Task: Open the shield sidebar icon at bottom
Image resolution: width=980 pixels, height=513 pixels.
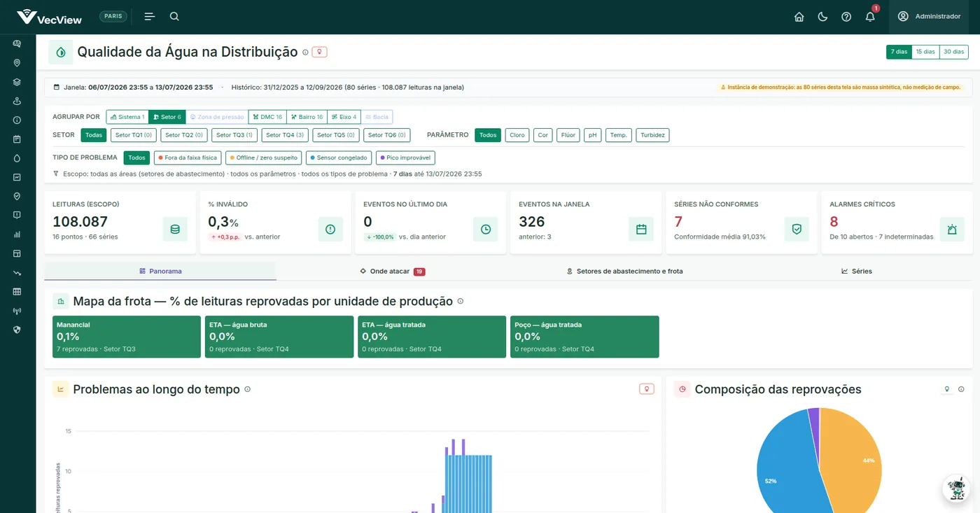Action: [x=17, y=330]
